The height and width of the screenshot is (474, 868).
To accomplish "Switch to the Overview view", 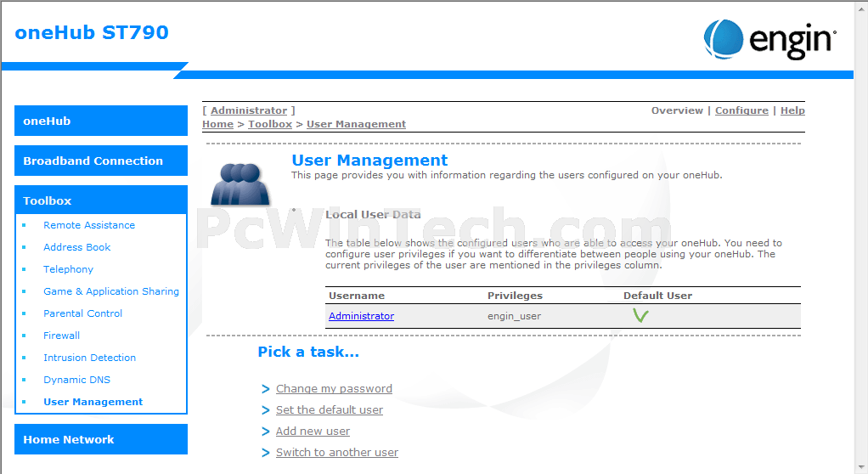I will click(677, 110).
